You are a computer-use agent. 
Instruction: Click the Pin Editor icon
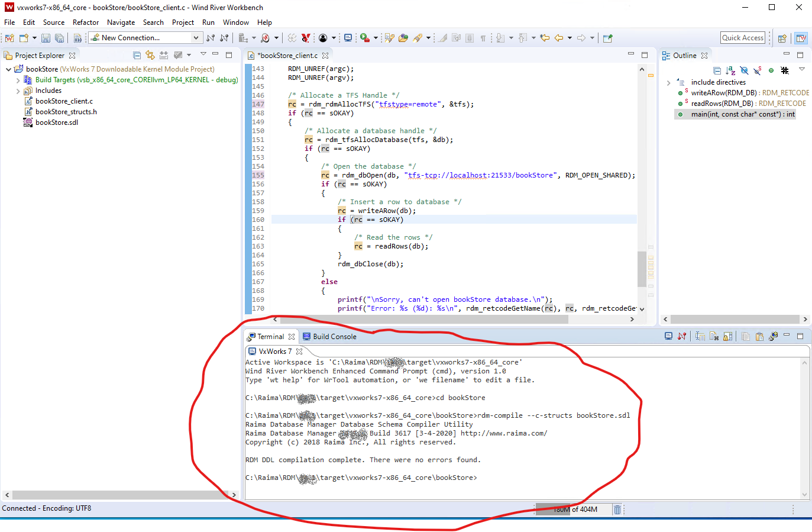(607, 38)
